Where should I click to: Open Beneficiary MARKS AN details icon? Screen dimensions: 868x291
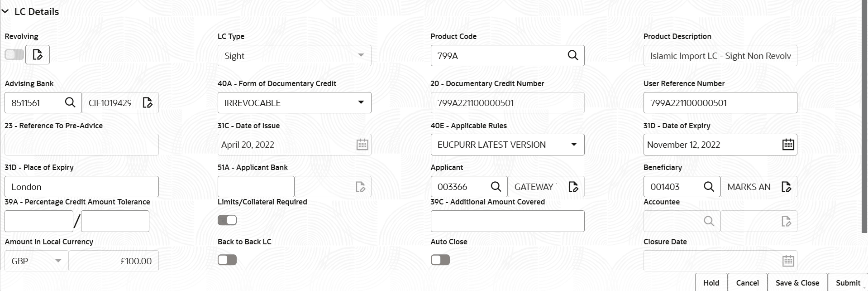pyautogui.click(x=786, y=186)
